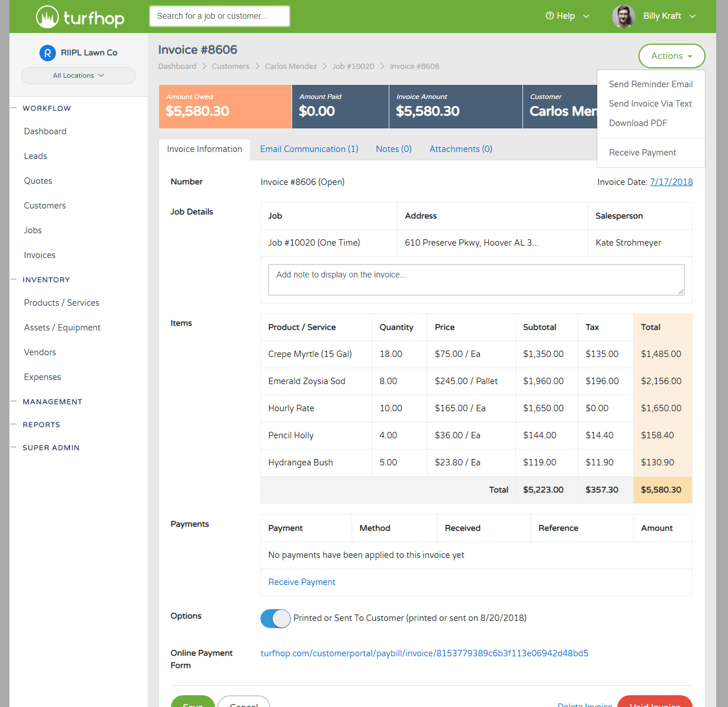
Task: Navigate to Carlos Mendez via breadcrumb
Action: click(x=290, y=66)
